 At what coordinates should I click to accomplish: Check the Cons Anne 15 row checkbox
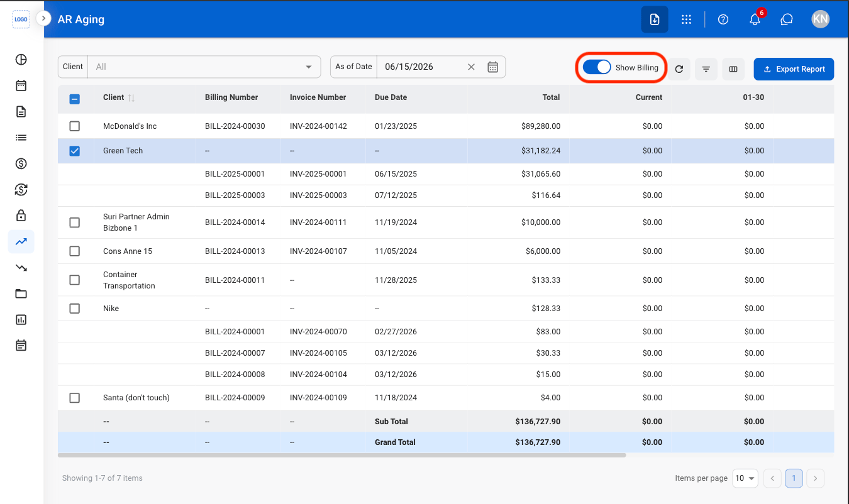(x=74, y=251)
